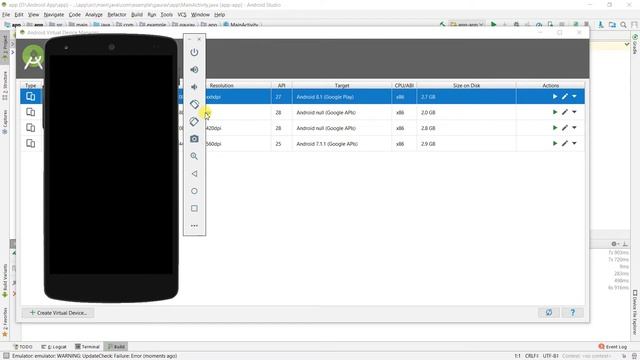This screenshot has height=360, width=640.
Task: Select the Build tool window tab
Action: [116, 347]
